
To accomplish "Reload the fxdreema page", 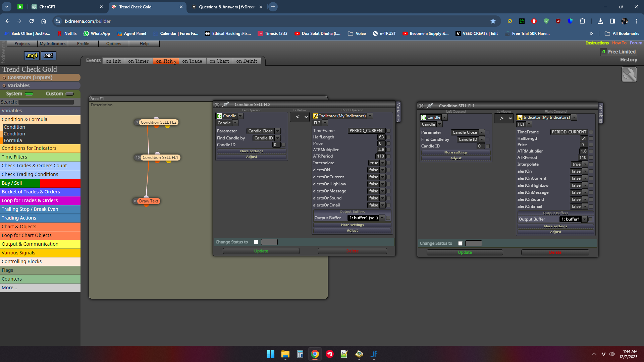I will pyautogui.click(x=32, y=21).
